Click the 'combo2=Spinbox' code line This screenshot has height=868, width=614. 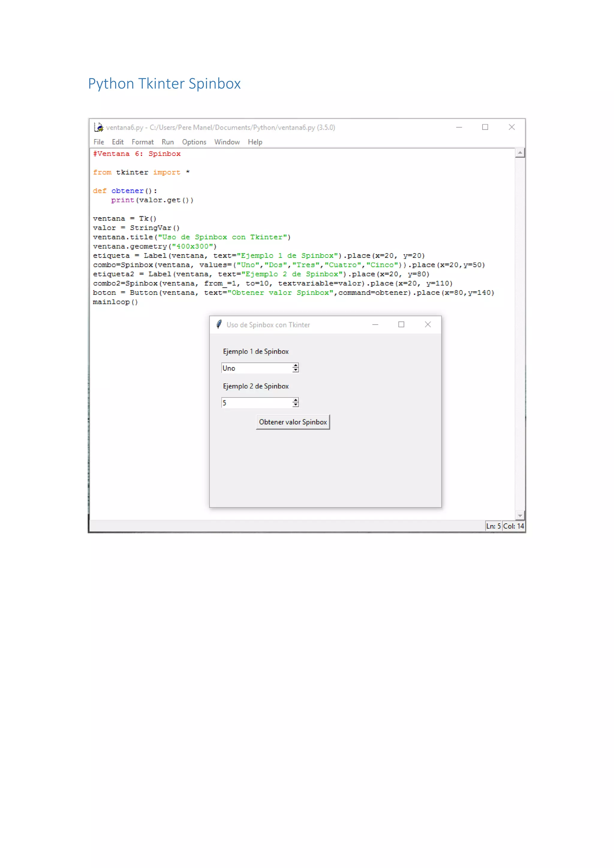(273, 283)
